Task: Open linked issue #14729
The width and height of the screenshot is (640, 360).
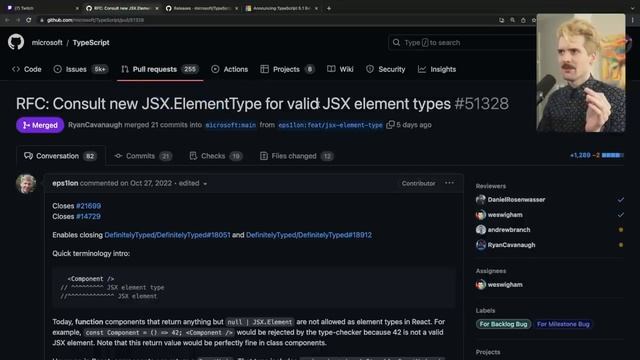Action: click(88, 216)
